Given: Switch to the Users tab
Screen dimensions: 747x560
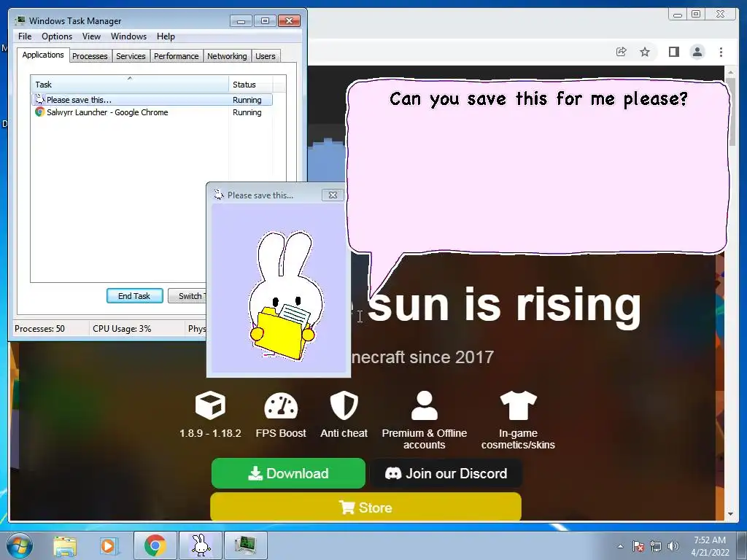Looking at the screenshot, I should 266,56.
